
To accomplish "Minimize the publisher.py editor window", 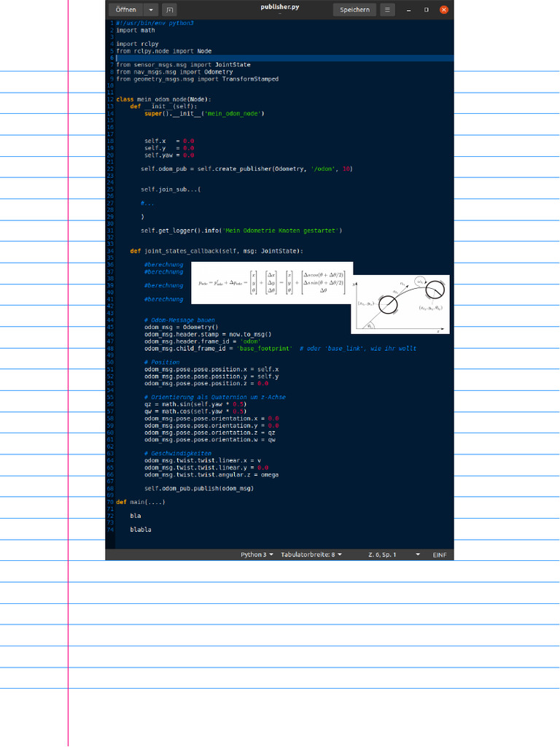I will tap(408, 9).
